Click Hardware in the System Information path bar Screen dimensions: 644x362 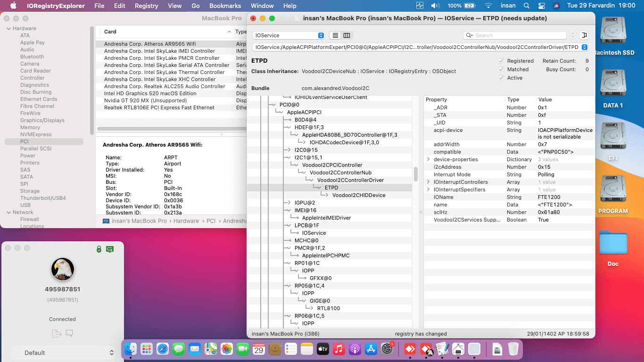(x=186, y=221)
